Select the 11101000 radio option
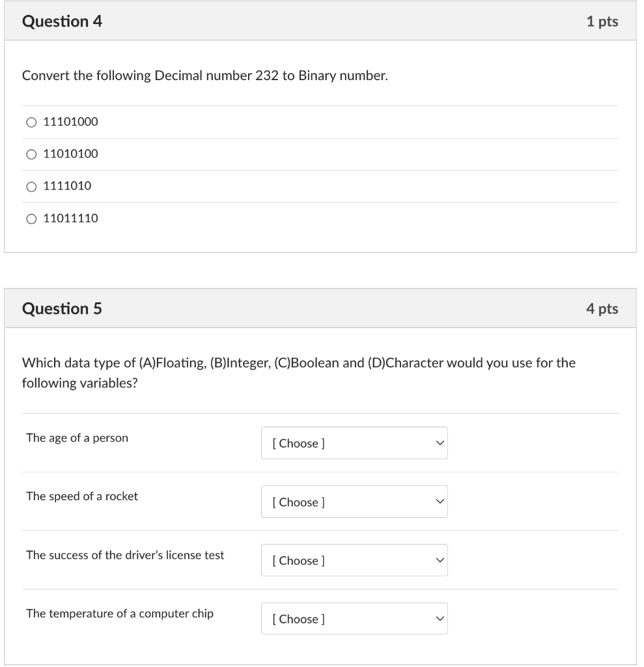Viewport: 644px width, 667px height. [31, 122]
